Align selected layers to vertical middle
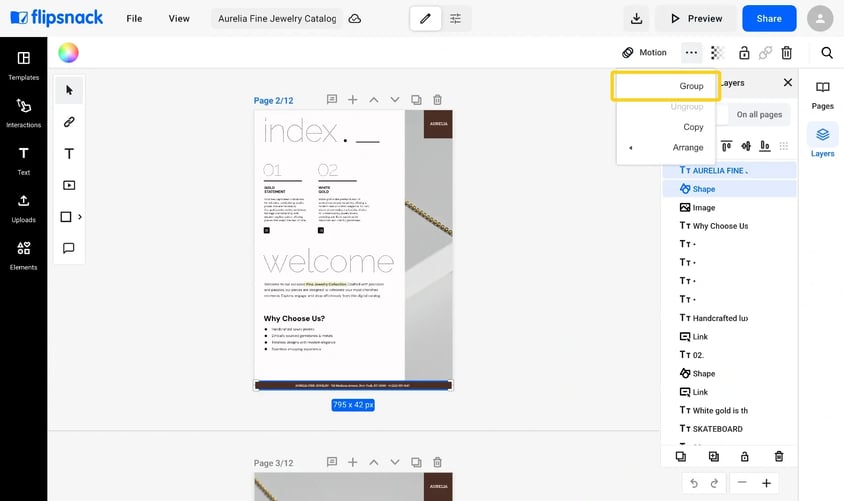The width and height of the screenshot is (844, 501). click(x=745, y=146)
